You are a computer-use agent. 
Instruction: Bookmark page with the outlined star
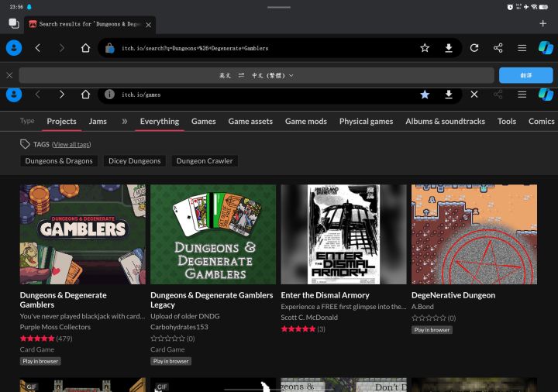click(425, 48)
